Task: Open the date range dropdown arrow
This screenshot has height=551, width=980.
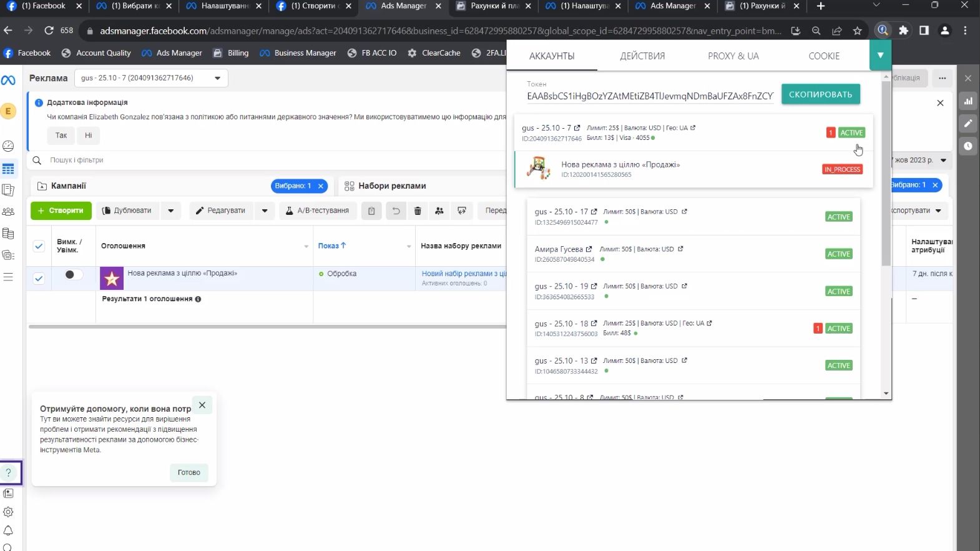Action: point(943,161)
